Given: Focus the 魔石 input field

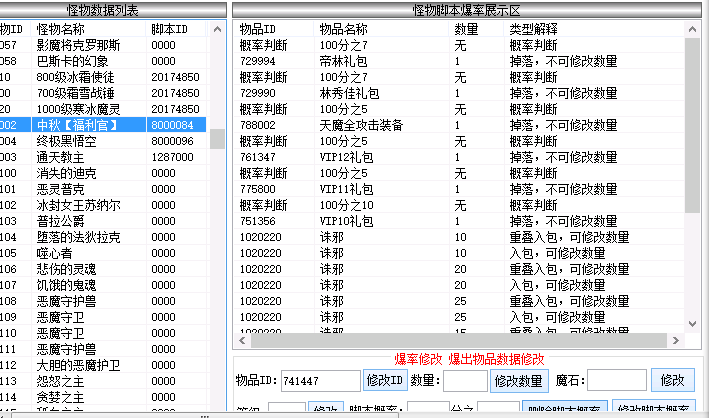Looking at the screenshot, I should (616, 380).
